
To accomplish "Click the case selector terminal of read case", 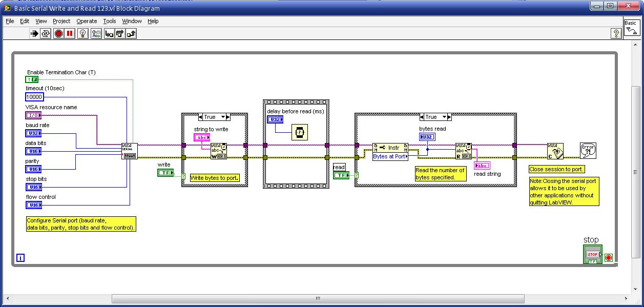I will [x=357, y=175].
